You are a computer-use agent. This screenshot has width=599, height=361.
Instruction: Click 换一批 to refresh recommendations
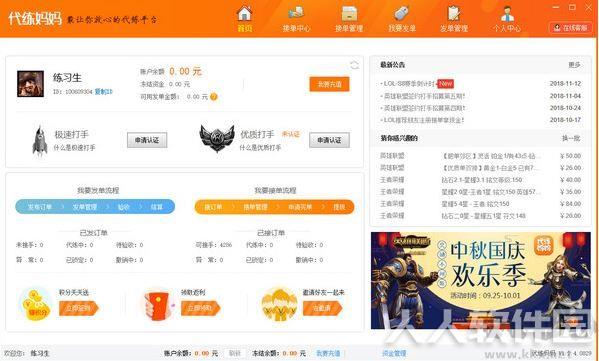[x=571, y=138]
